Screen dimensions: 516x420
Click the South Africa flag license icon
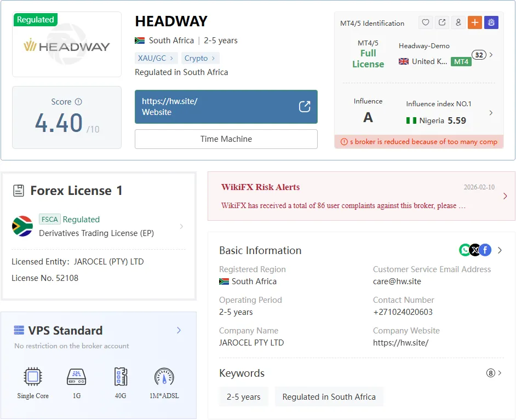coord(22,226)
